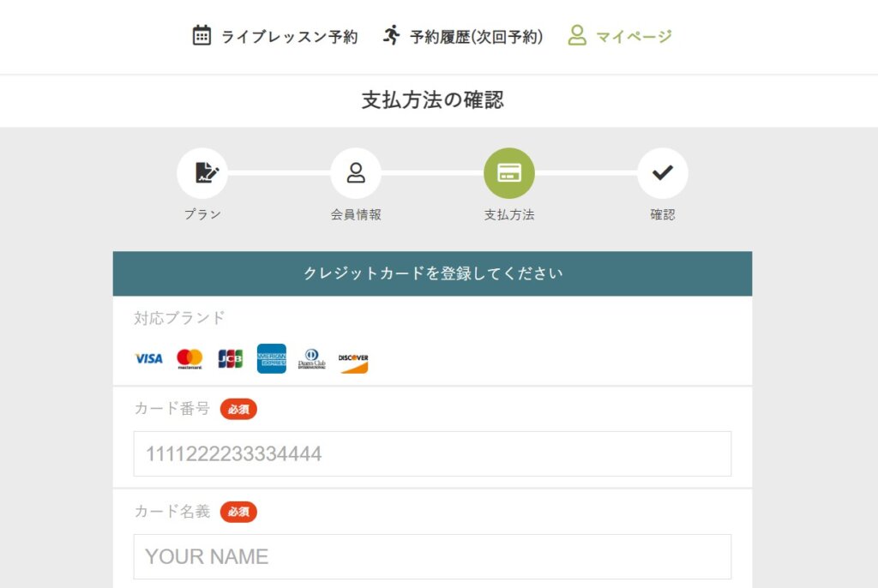Select the 確認 checkmark step icon
Viewport: 878px width, 588px height.
coord(663,173)
